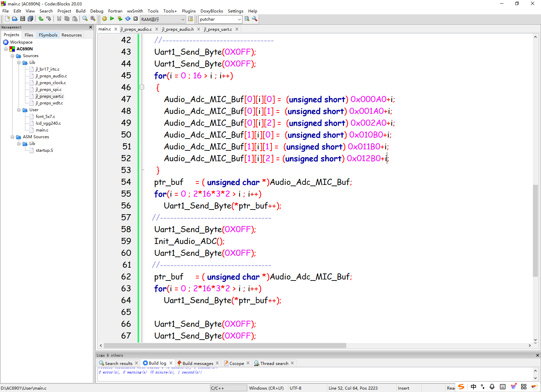The height and width of the screenshot is (392, 541).
Task: Toggle the Chinese input mode indicator
Action: (473, 387)
